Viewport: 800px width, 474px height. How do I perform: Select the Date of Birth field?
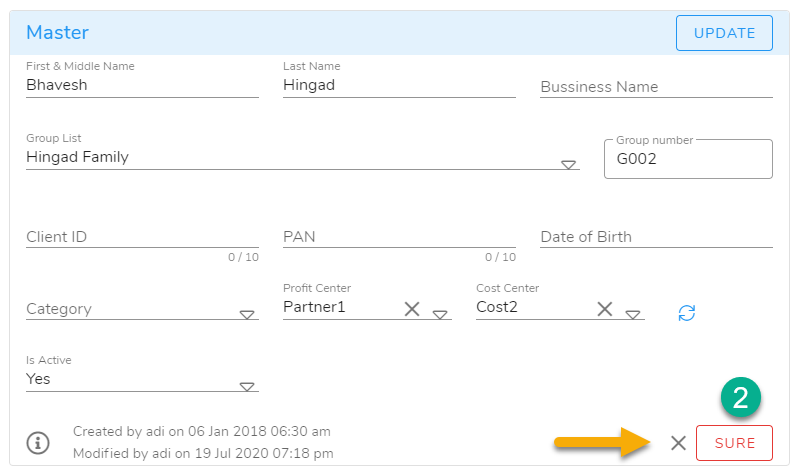point(655,237)
